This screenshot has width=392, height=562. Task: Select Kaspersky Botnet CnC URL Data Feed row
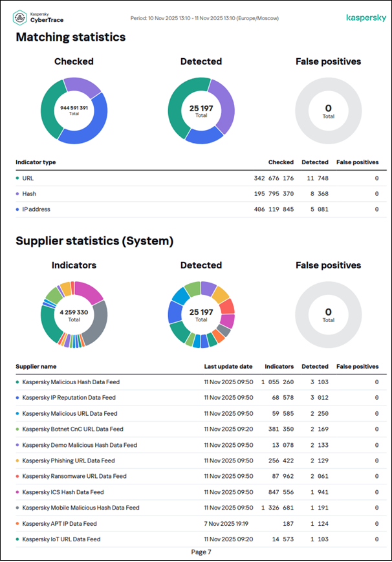pyautogui.click(x=201, y=429)
